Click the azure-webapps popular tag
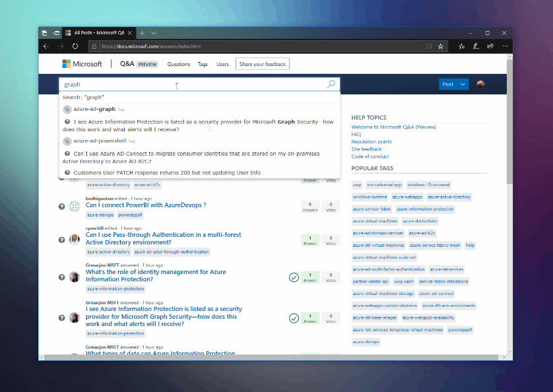Screen dimensions: 553x392 tap(407, 197)
